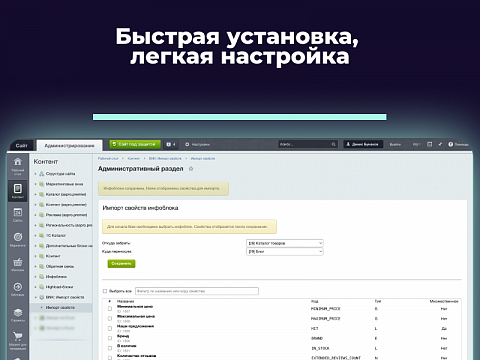Click the pin icon in top bar
Viewport: 480px width, 360px height.
coord(440,144)
